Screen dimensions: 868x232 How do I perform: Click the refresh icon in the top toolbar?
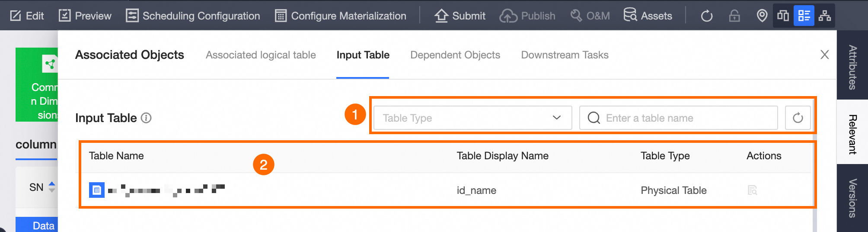(707, 16)
